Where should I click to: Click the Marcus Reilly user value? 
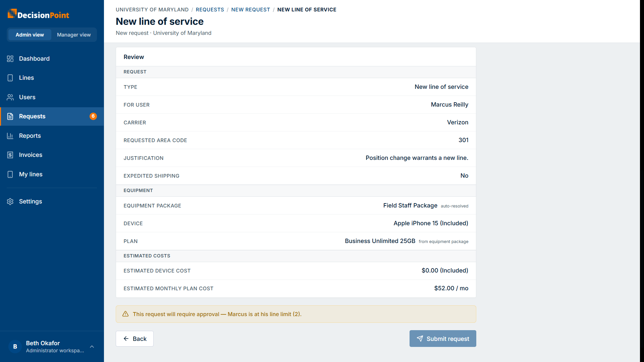click(449, 105)
